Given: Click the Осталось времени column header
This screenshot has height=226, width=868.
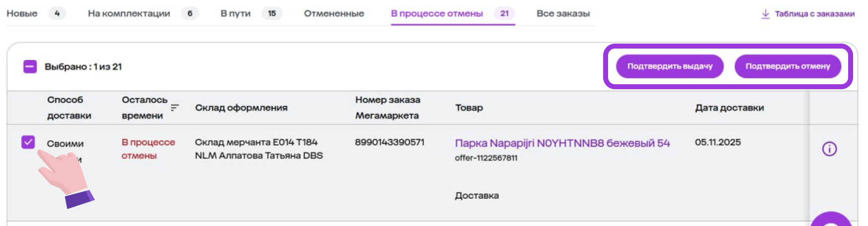Looking at the screenshot, I should (144, 108).
